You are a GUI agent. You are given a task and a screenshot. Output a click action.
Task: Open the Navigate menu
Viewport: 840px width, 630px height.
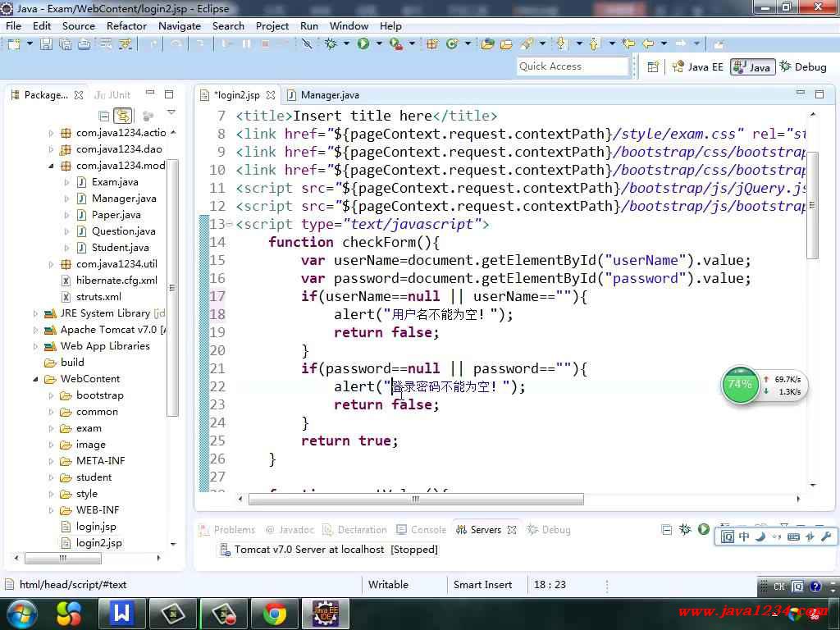(180, 25)
